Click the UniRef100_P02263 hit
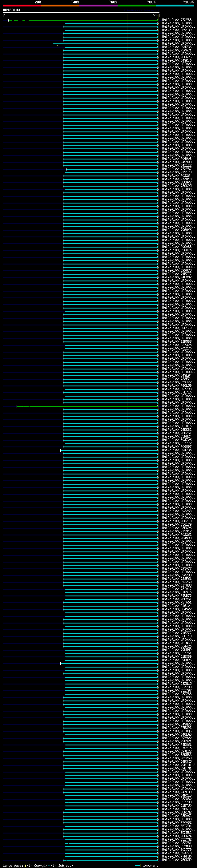 pos(177,511)
